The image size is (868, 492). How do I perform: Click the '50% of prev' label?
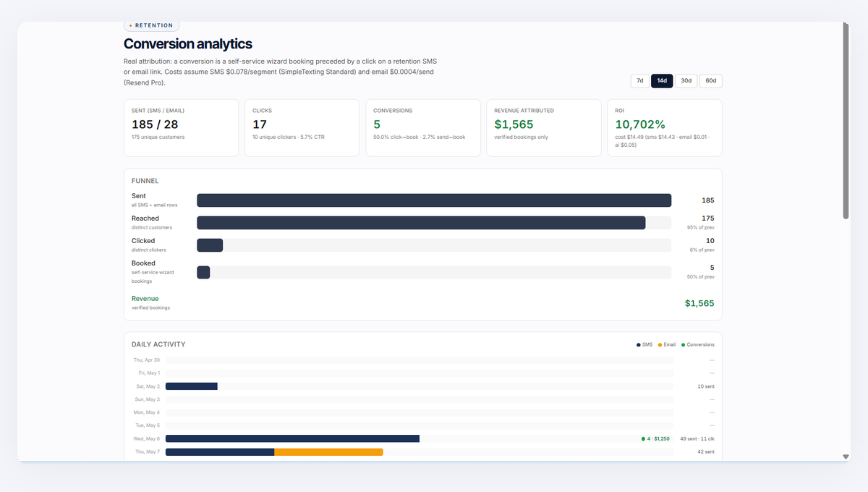701,276
